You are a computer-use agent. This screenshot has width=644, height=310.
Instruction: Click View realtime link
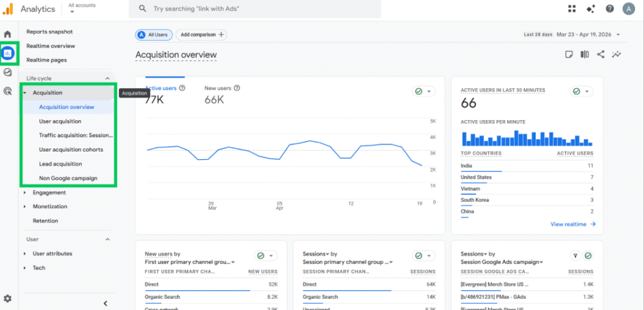[x=573, y=224]
